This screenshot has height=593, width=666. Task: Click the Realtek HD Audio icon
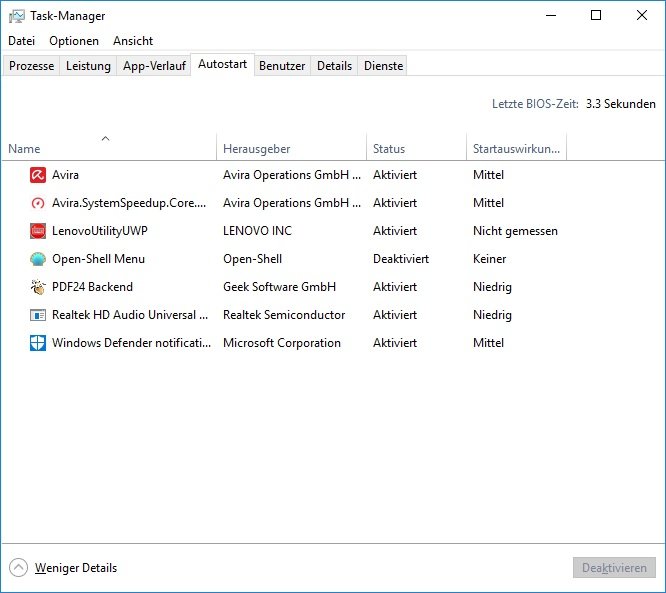(38, 315)
